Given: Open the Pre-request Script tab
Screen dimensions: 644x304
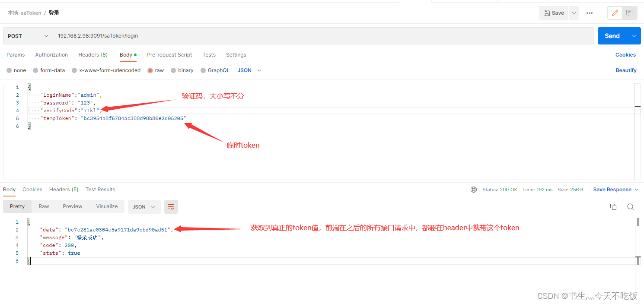Looking at the screenshot, I should point(169,55).
